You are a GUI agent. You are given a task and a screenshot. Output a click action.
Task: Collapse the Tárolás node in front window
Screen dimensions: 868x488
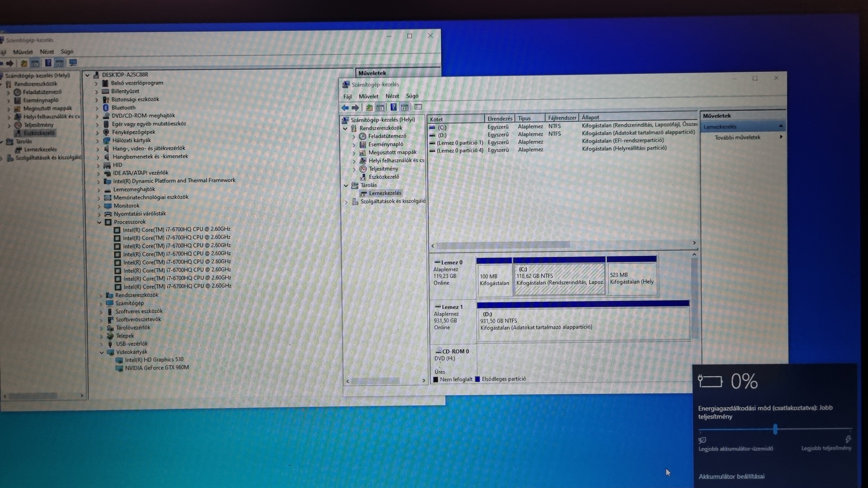click(346, 185)
